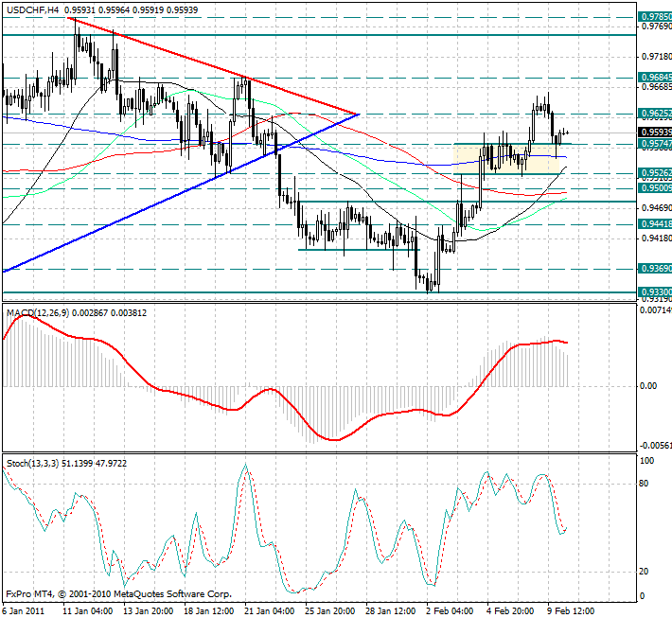
Task: Click the 4 Feb 20:00 time label
Action: (510, 610)
